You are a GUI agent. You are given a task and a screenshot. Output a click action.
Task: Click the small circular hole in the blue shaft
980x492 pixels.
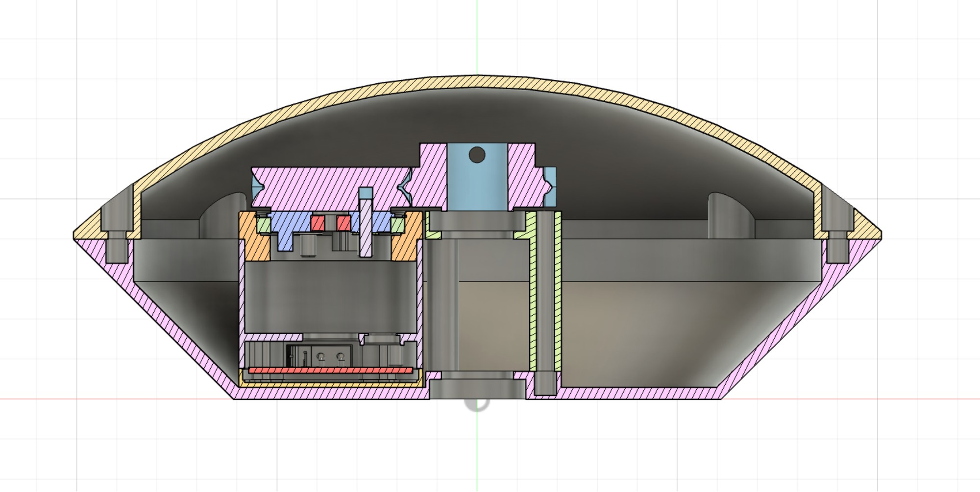477,155
